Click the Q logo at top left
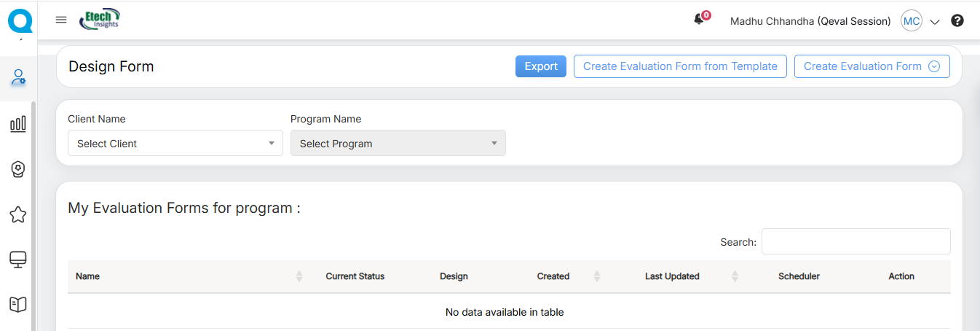The width and height of the screenshot is (980, 331). (20, 20)
